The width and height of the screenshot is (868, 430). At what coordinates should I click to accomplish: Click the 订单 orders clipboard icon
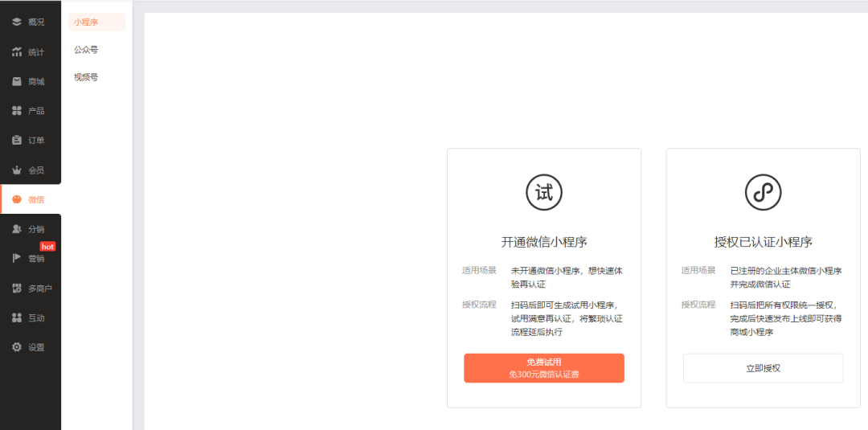pyautogui.click(x=17, y=141)
